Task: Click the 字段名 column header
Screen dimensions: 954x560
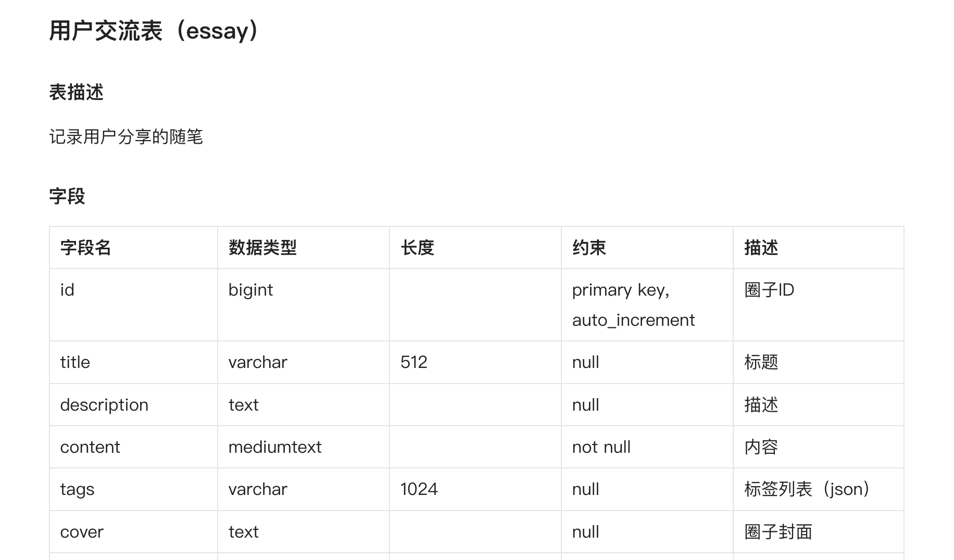Action: coord(86,248)
